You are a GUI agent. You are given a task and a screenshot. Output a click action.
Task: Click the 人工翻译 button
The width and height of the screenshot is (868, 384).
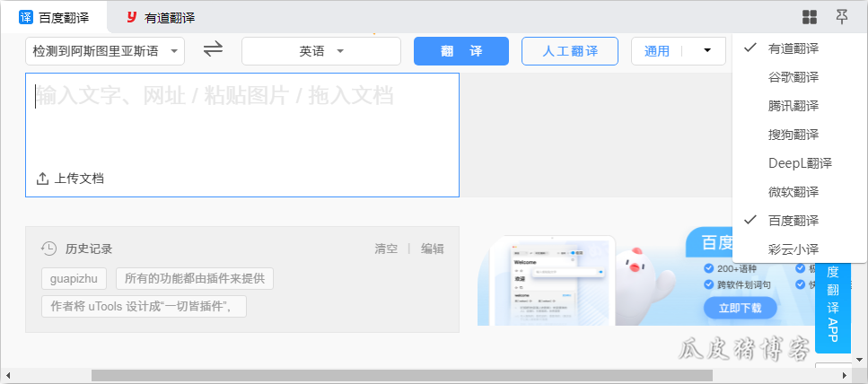click(x=570, y=51)
